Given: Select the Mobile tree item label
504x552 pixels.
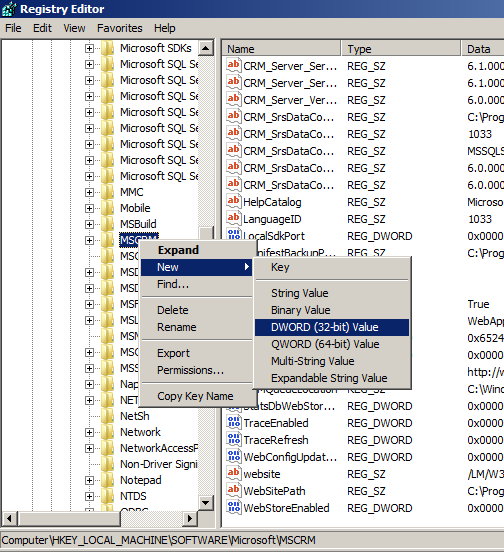Looking at the screenshot, I should click(x=135, y=208).
